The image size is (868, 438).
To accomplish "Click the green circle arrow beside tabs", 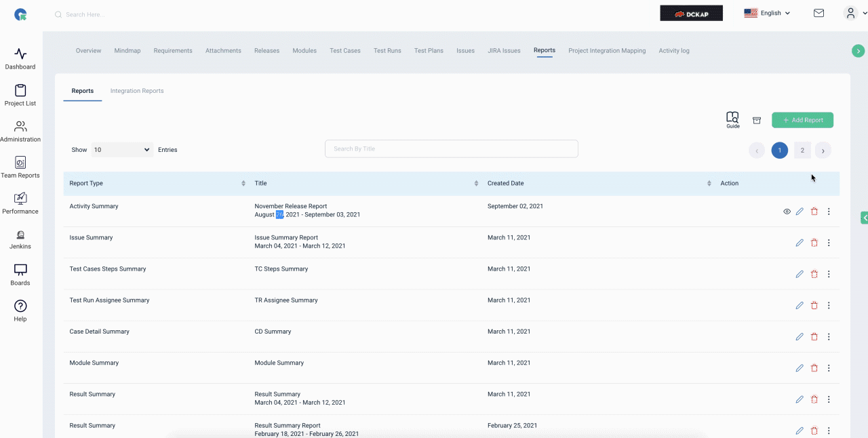I will pos(859,50).
